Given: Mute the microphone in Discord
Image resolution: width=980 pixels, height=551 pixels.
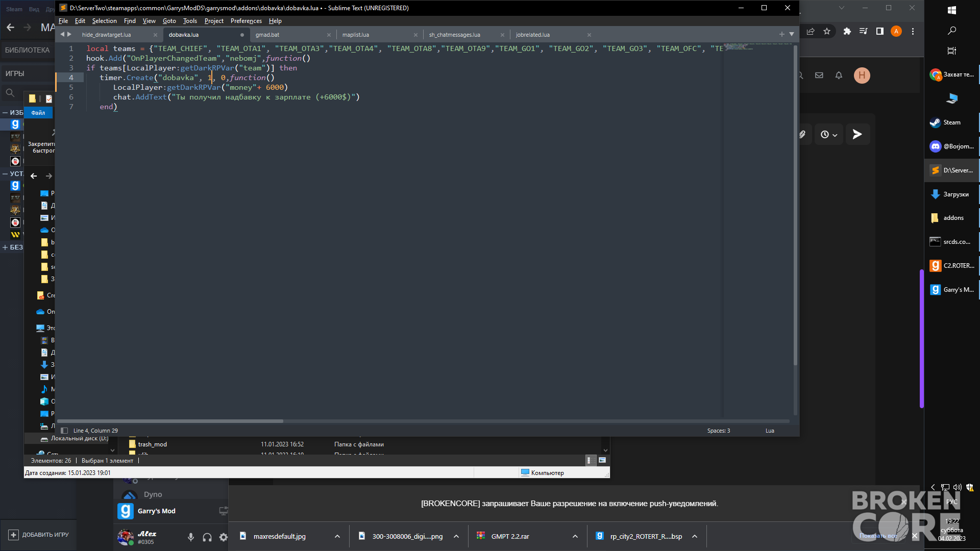Looking at the screenshot, I should click(x=190, y=537).
